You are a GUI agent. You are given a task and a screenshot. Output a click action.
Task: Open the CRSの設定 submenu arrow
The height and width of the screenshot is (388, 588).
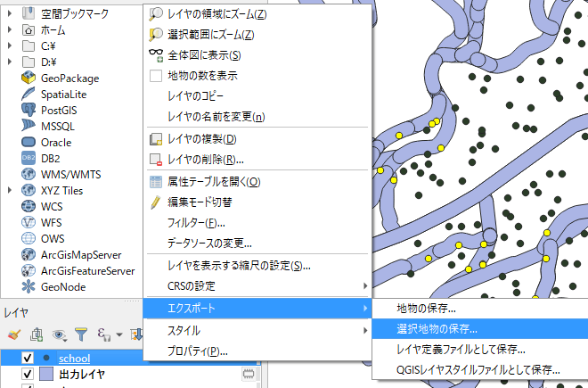(365, 286)
